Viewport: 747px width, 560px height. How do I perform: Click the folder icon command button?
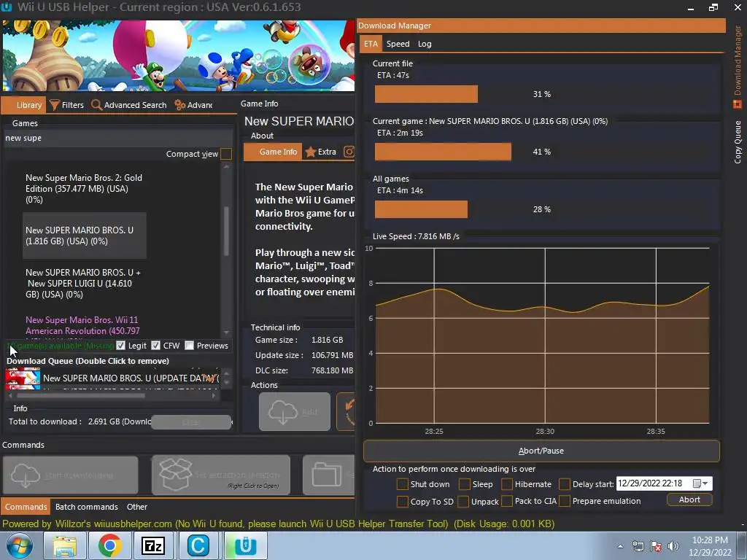pyautogui.click(x=327, y=475)
